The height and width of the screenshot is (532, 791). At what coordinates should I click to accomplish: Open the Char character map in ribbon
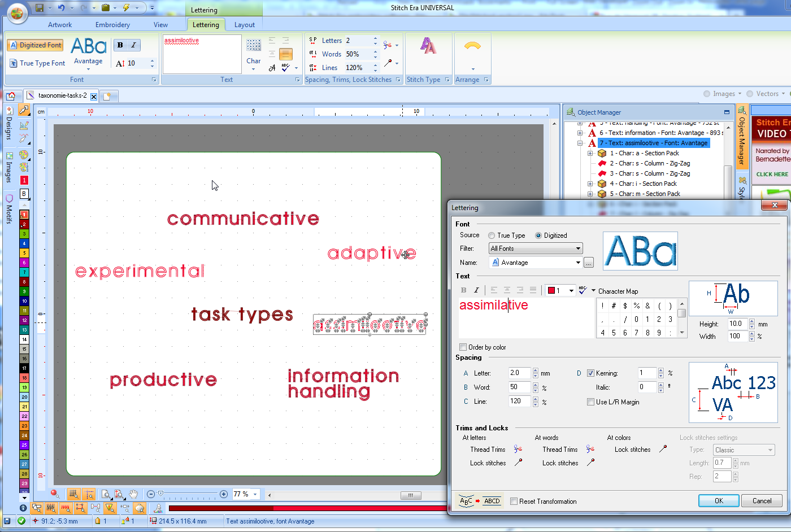point(254,52)
